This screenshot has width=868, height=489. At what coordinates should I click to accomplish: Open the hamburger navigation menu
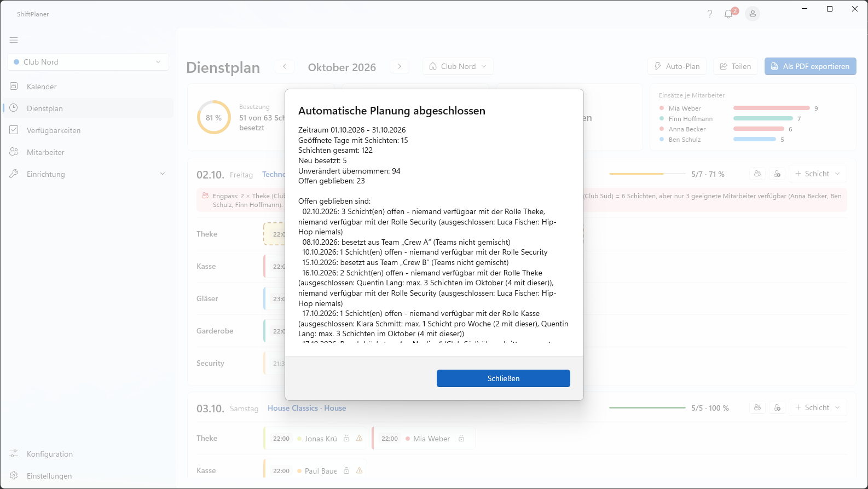14,40
